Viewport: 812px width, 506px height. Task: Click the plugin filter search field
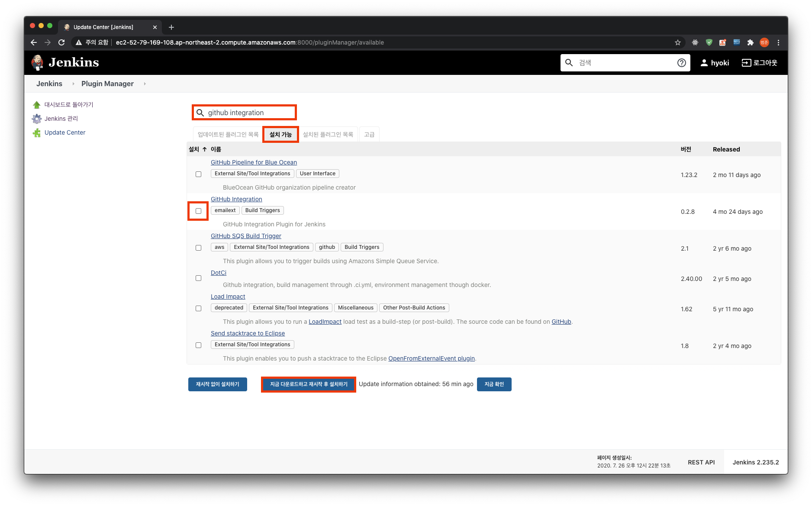click(x=245, y=113)
